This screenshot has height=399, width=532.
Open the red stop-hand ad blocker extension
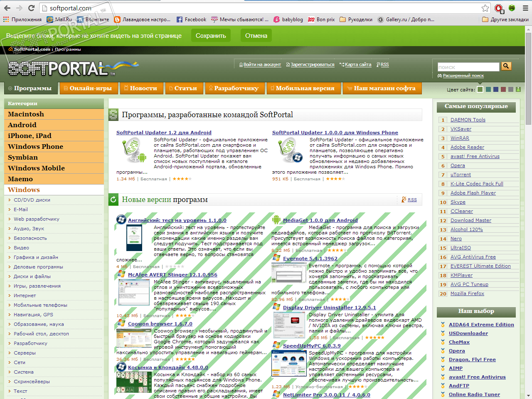click(499, 8)
